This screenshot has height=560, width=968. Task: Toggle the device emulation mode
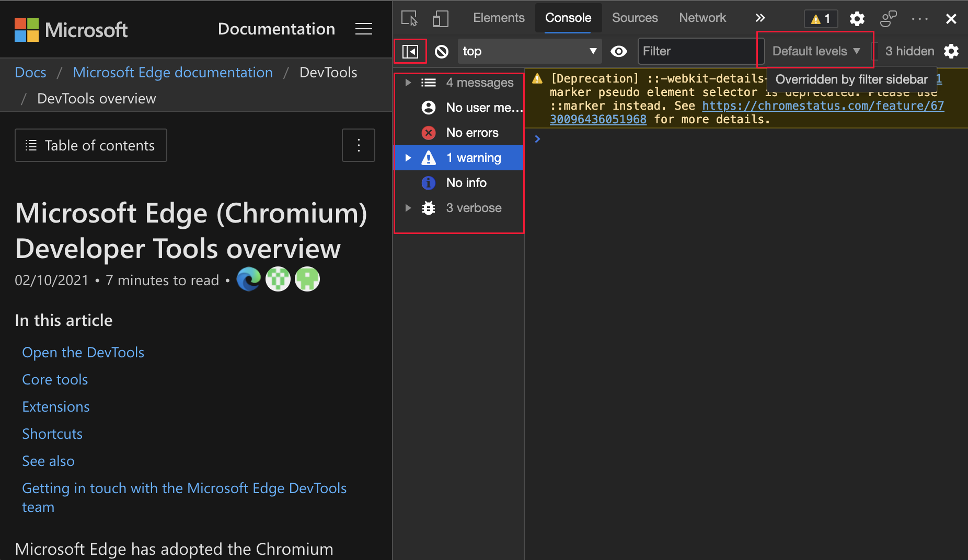click(x=441, y=18)
